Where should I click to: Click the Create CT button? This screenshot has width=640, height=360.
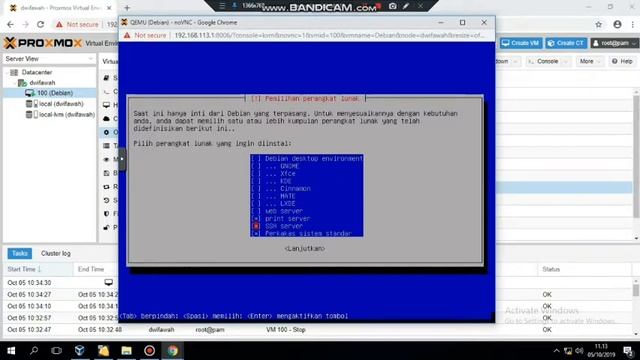pos(567,43)
